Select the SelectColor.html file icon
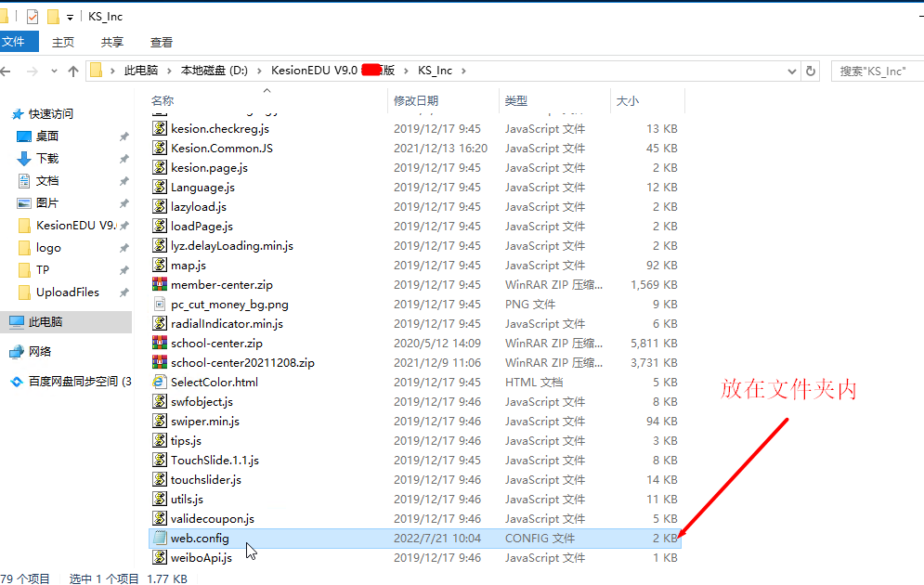924x585 pixels. 160,382
